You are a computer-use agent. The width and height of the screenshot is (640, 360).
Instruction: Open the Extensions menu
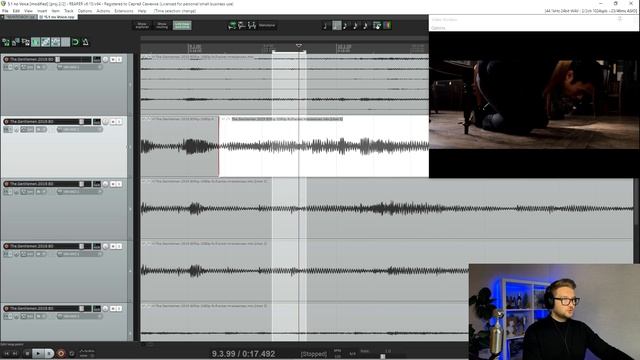click(124, 11)
